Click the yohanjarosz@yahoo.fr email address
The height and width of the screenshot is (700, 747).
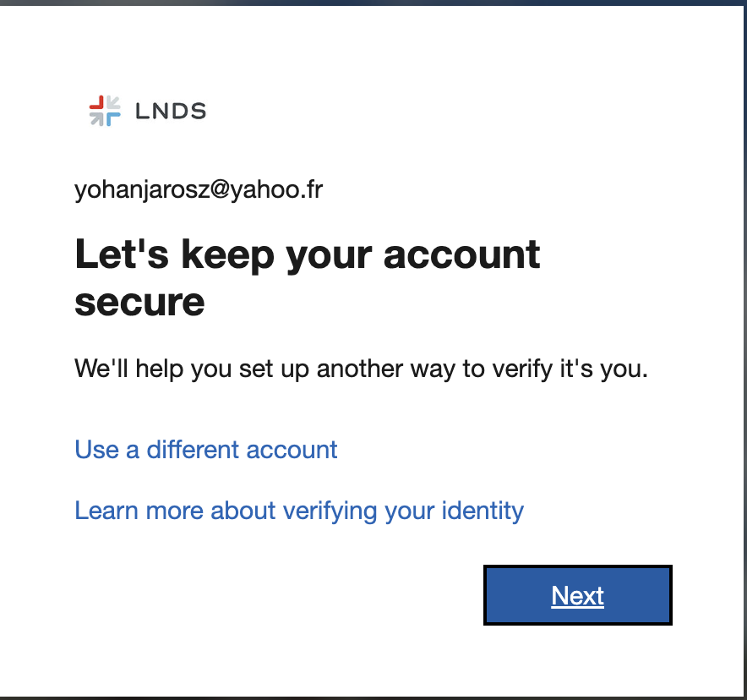[x=199, y=189]
